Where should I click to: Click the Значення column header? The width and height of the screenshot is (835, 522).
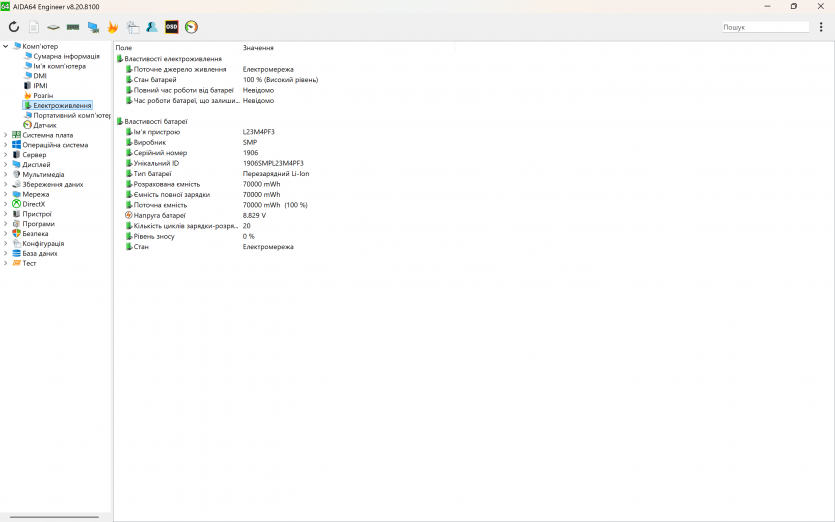[258, 47]
